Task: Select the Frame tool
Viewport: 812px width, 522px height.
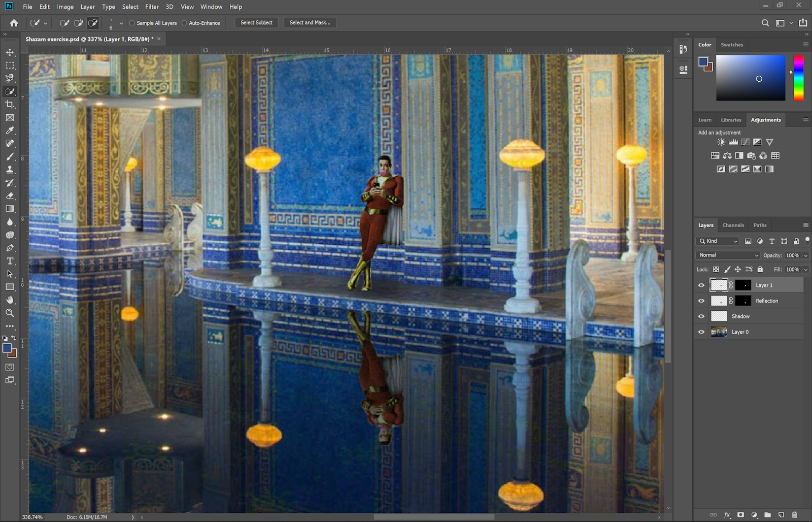Action: tap(10, 117)
